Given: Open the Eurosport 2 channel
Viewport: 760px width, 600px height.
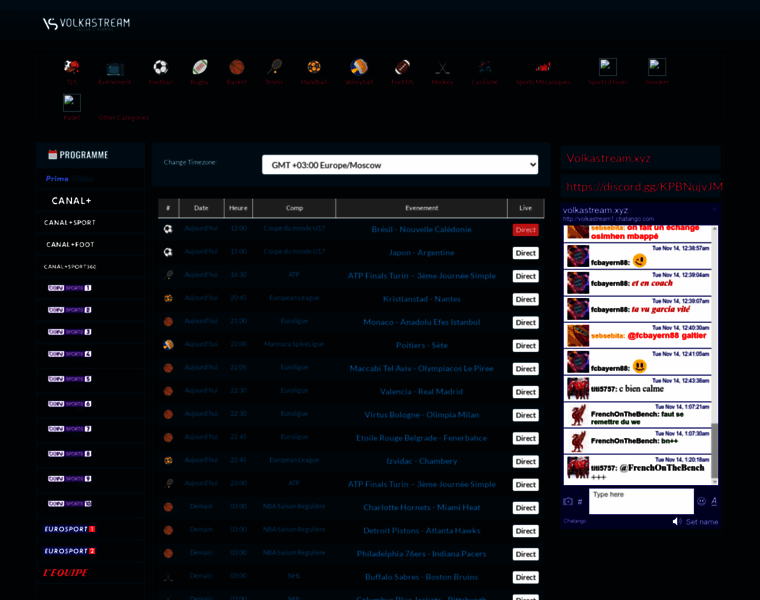Looking at the screenshot, I should click(x=69, y=551).
